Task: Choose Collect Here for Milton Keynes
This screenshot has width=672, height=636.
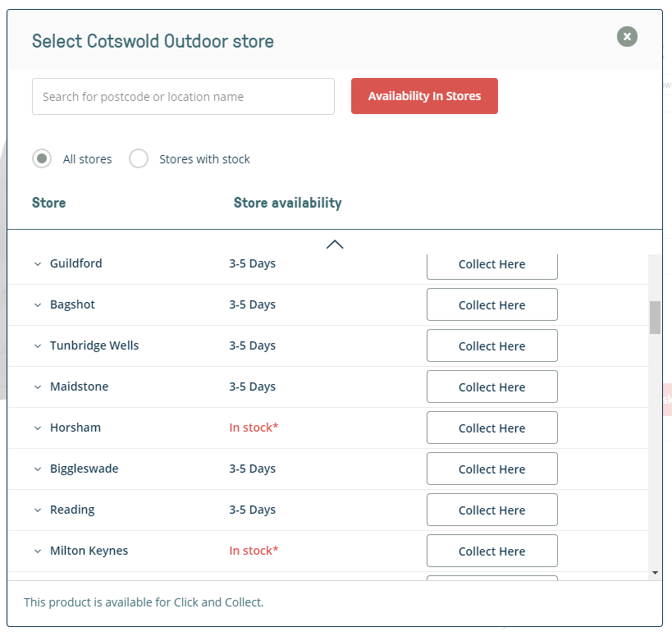Action: [491, 551]
